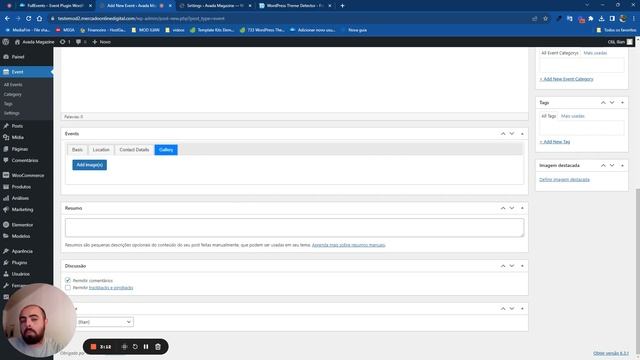
Task: Move Events panel up
Action: [x=503, y=134]
